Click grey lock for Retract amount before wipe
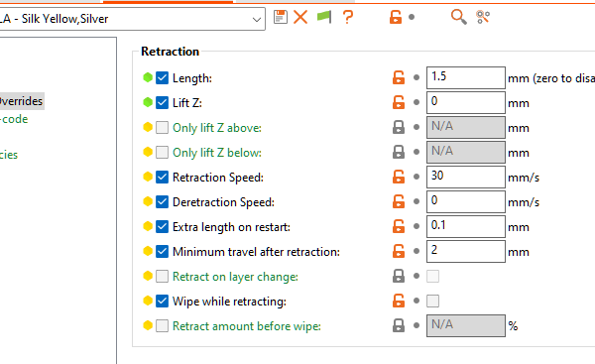This screenshot has height=364, width=595. (x=399, y=325)
